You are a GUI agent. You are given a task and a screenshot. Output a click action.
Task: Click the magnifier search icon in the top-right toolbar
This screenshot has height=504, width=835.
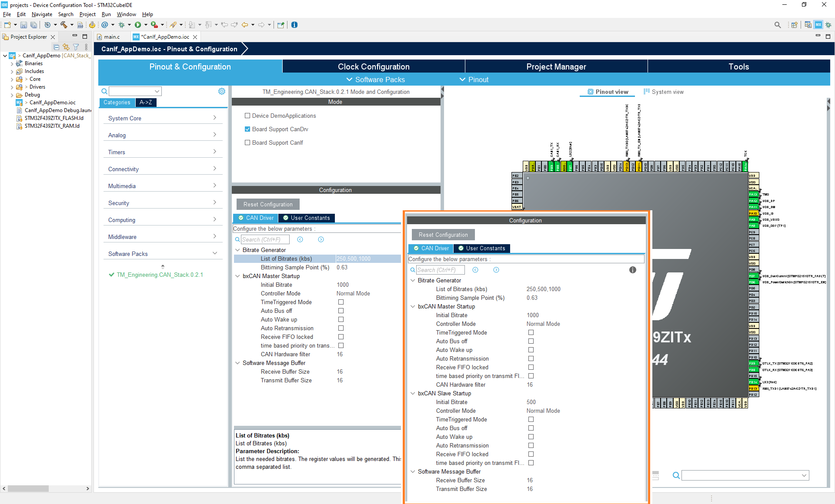[778, 25]
